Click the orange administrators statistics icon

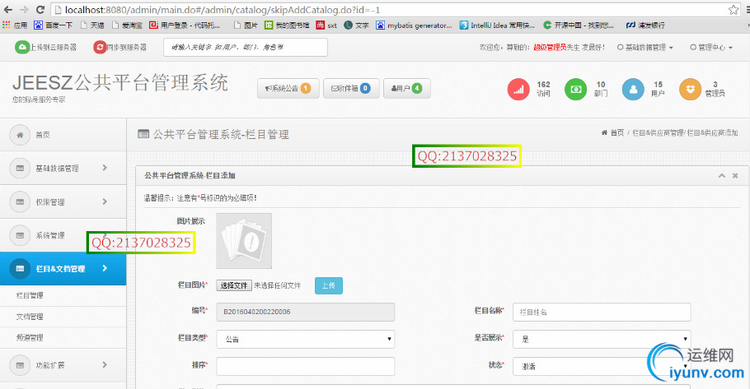click(x=690, y=89)
